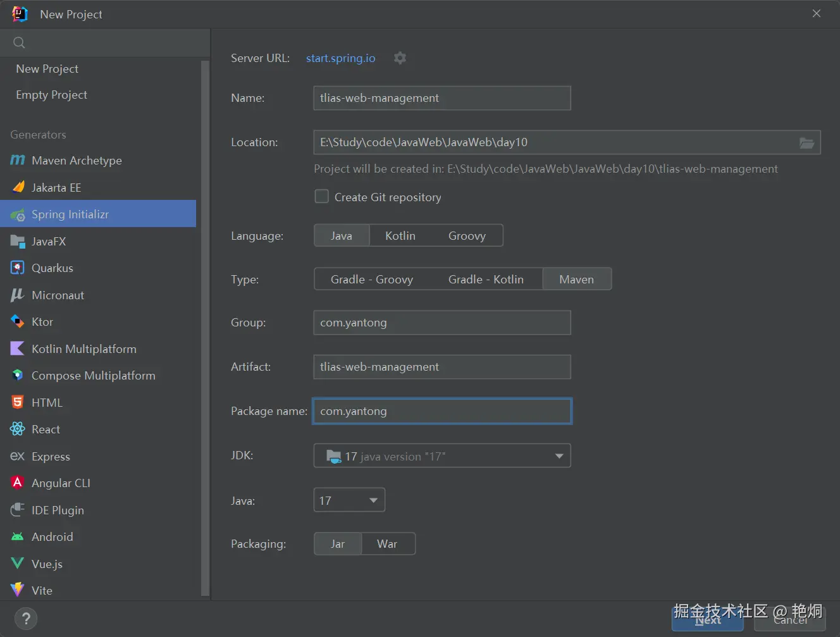The width and height of the screenshot is (840, 637).
Task: Click the Name input field
Action: click(x=442, y=98)
